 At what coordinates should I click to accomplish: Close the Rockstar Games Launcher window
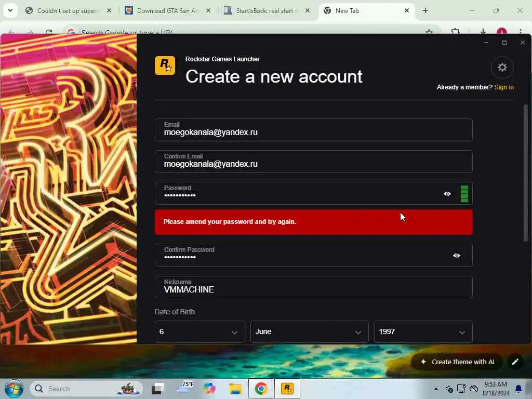[523, 43]
